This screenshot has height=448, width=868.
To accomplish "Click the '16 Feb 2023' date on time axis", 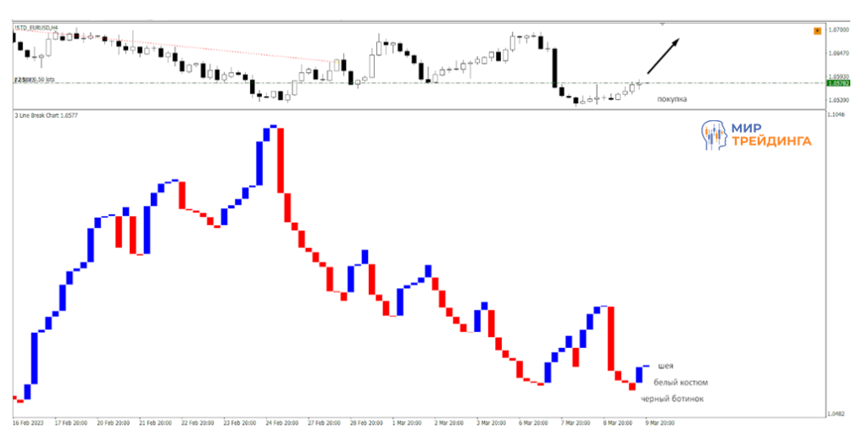I will click(x=28, y=421).
